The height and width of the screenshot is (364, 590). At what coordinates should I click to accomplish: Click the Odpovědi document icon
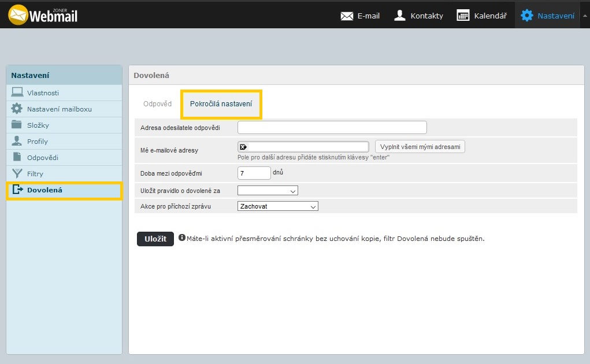17,157
